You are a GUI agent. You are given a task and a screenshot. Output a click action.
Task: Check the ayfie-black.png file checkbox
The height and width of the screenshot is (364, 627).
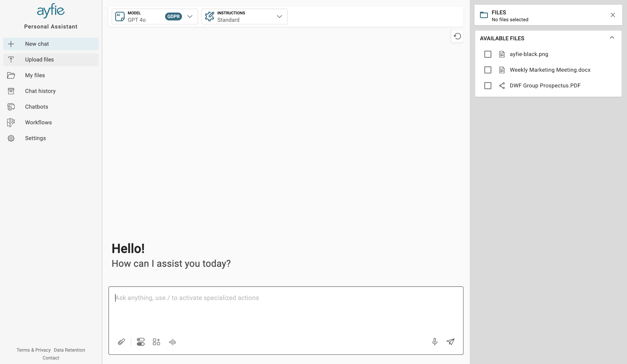coord(488,54)
